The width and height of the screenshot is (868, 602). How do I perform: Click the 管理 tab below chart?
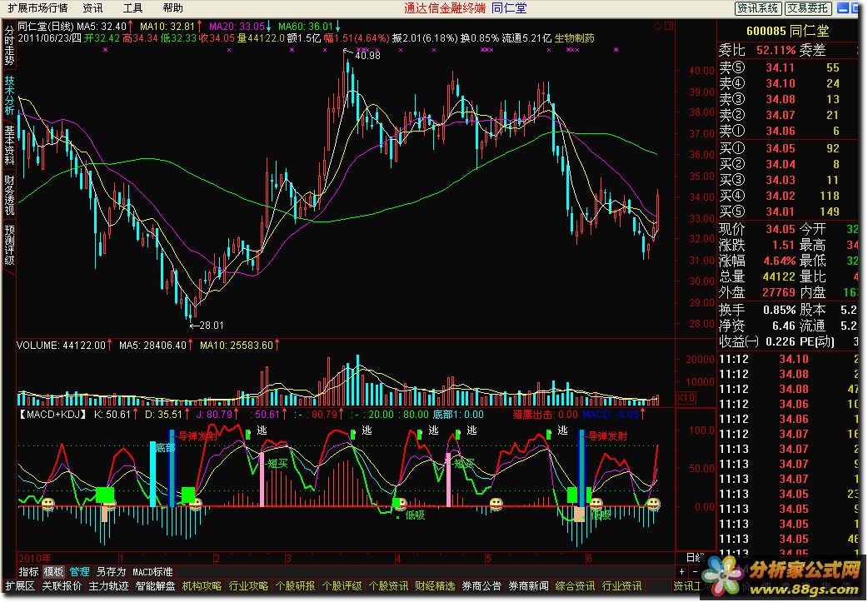[79, 571]
